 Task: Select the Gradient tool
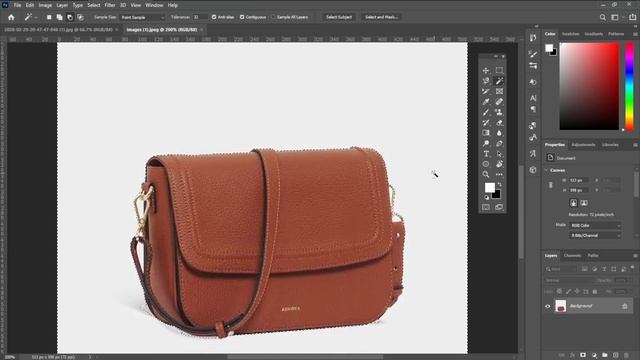tap(486, 133)
